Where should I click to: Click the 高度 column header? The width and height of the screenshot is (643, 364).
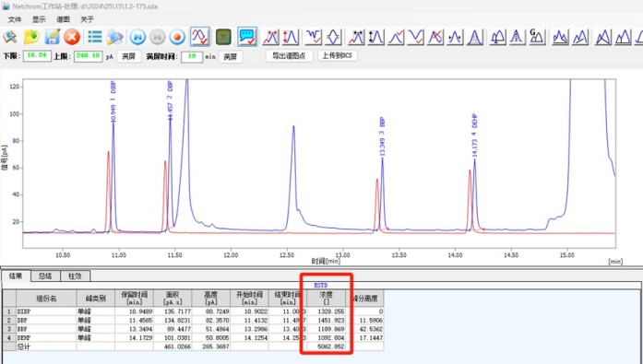210,299
